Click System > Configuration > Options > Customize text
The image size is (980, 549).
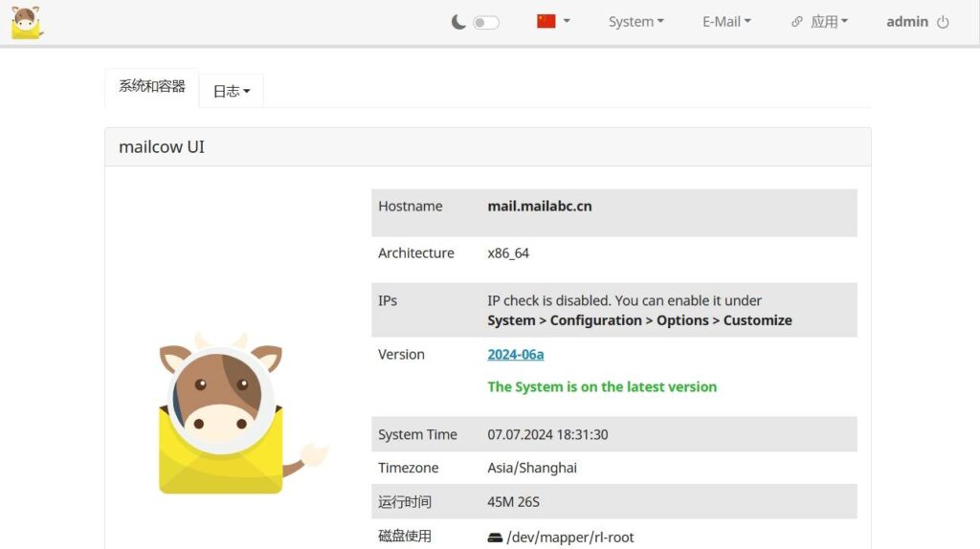(639, 320)
